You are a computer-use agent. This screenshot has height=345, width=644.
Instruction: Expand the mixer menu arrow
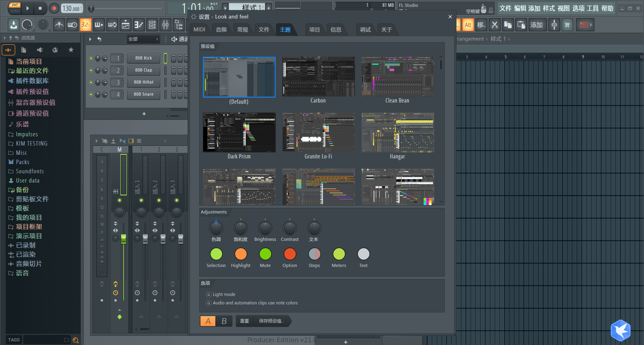[x=97, y=141]
